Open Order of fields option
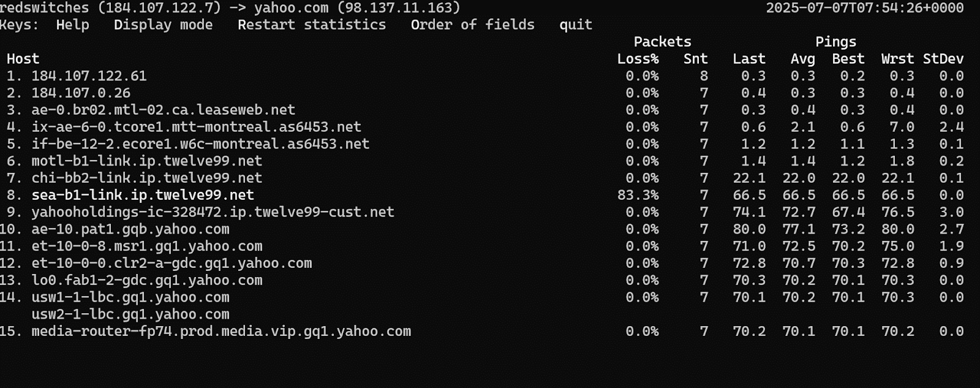The width and height of the screenshot is (980, 388). point(472,25)
